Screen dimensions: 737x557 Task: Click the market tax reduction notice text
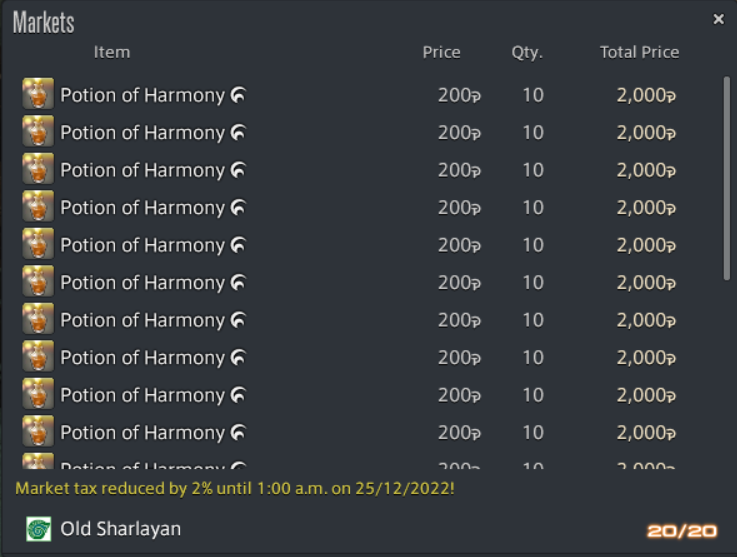[x=235, y=488]
